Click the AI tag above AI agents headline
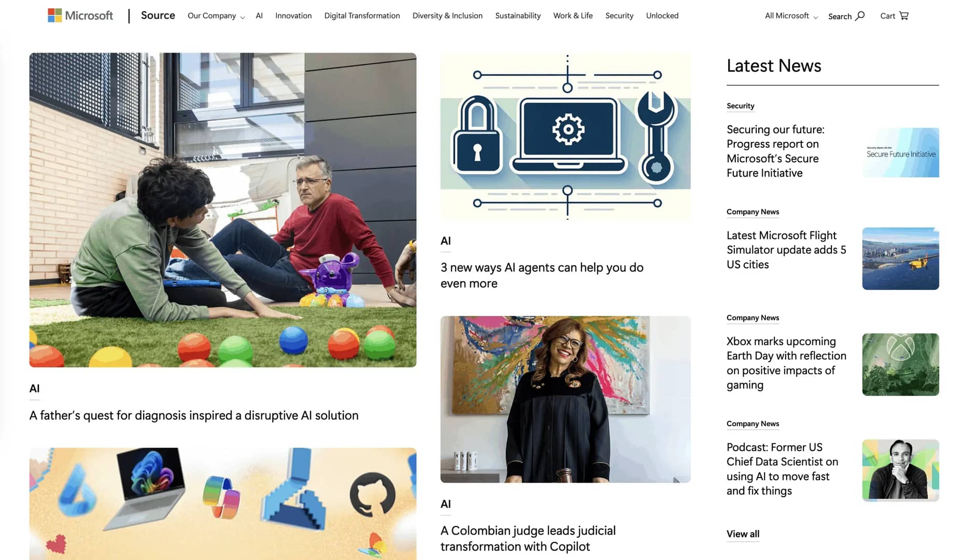This screenshot has width=962, height=560. coord(445,241)
